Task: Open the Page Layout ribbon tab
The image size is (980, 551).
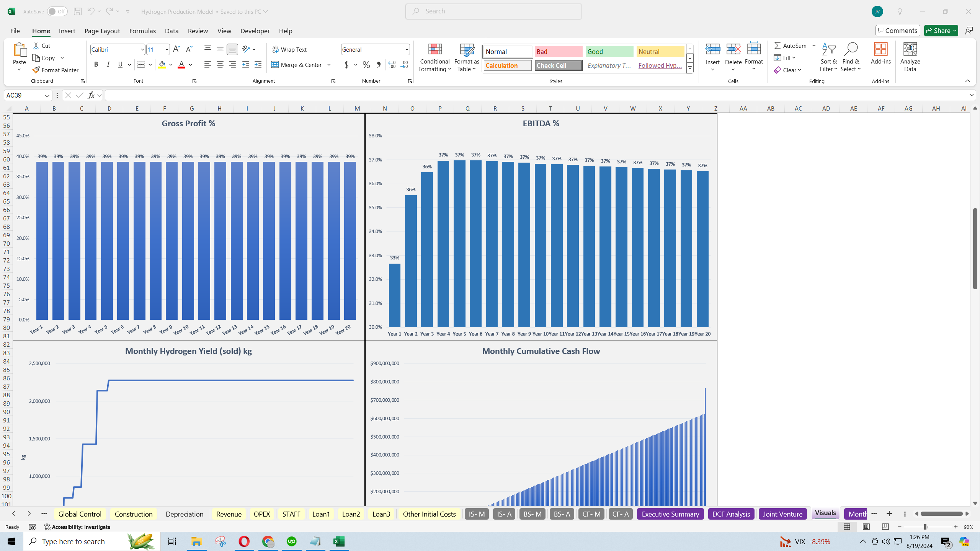Action: click(102, 31)
